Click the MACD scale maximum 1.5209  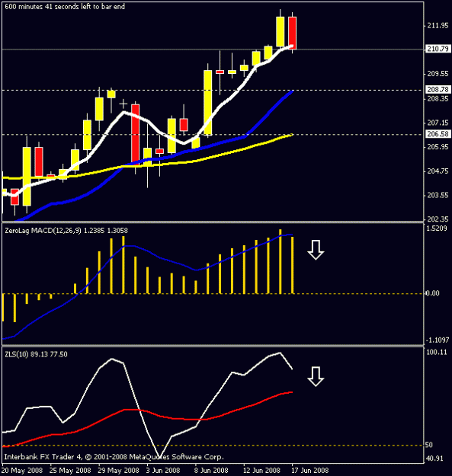click(437, 228)
